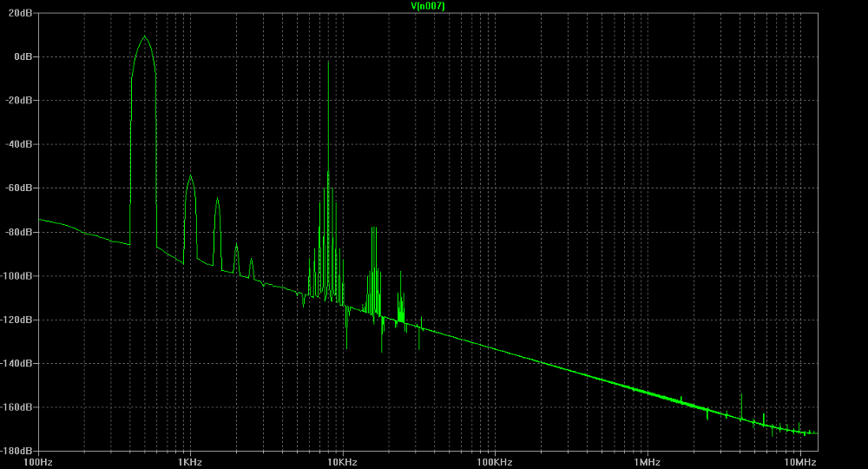The image size is (868, 469).
Task: Click the 10KHz frequency axis label
Action: tap(341, 461)
